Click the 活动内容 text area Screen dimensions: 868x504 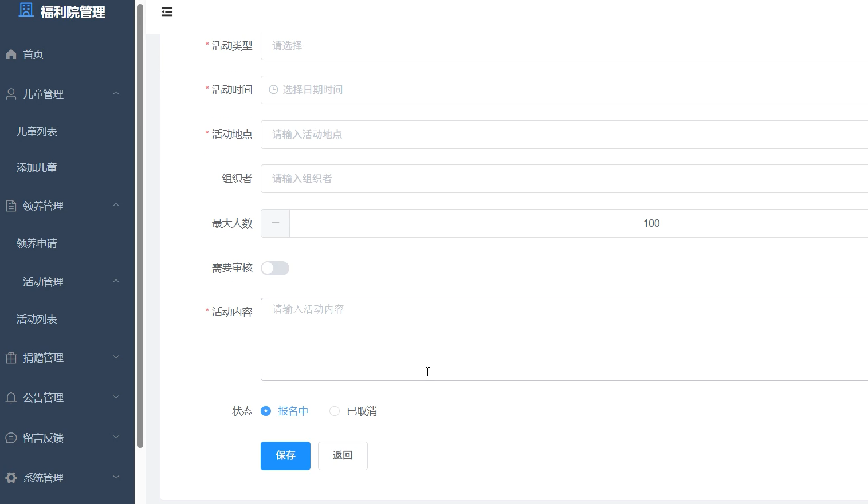[564, 339]
